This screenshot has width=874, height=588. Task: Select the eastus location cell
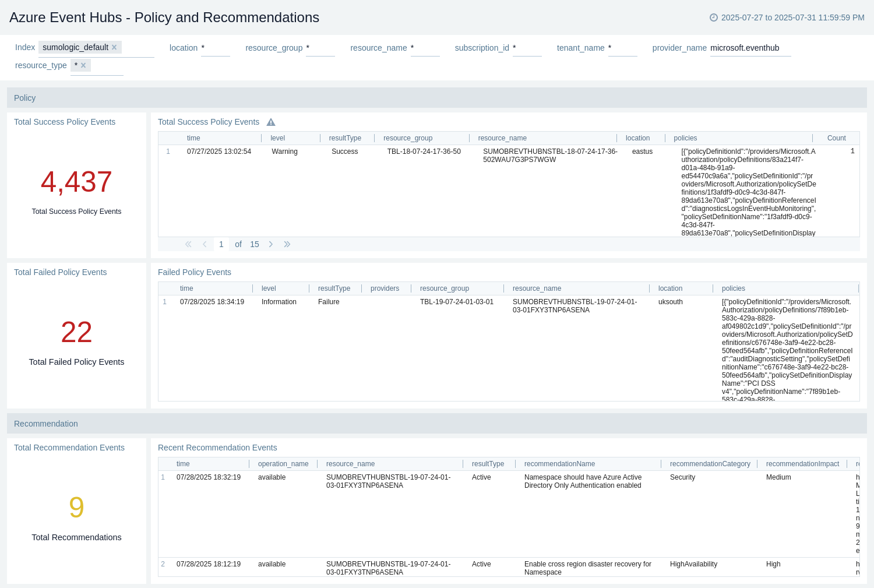(x=642, y=152)
